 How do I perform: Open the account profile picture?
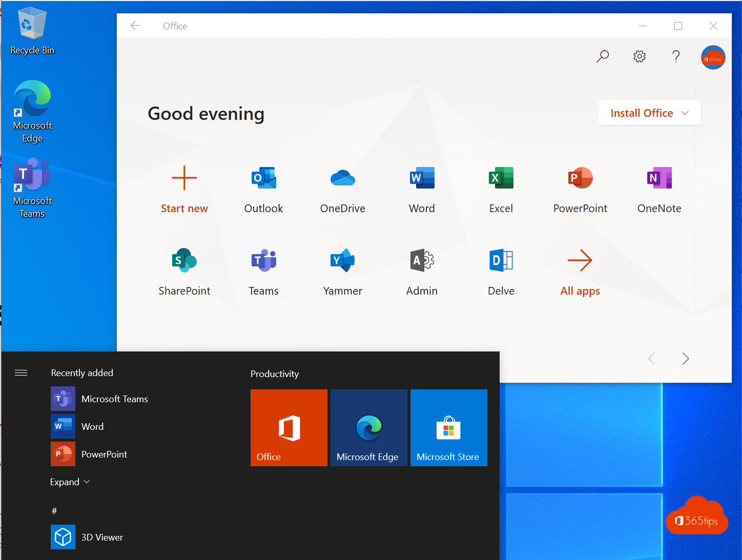[x=713, y=57]
